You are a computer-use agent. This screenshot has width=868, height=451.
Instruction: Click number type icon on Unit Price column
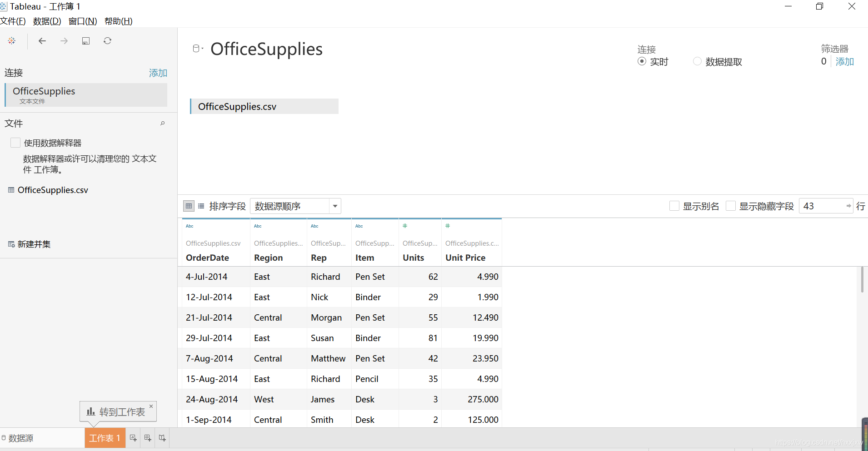click(x=448, y=226)
